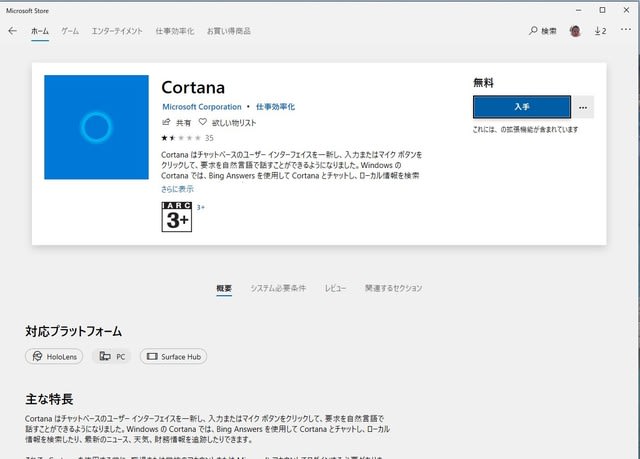
Task: Click the Cortana app title
Action: [x=193, y=87]
